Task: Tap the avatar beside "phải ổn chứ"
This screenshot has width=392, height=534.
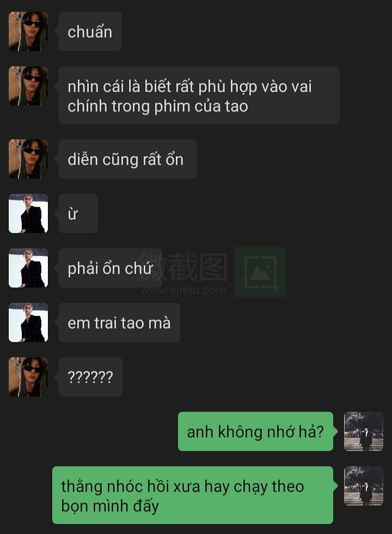Action: [x=28, y=268]
